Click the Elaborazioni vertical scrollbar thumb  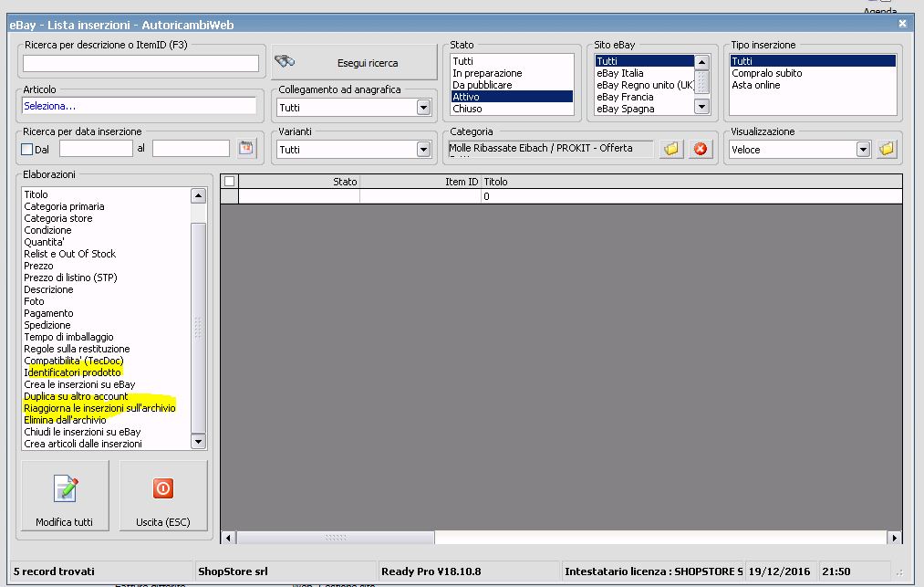[x=199, y=328]
